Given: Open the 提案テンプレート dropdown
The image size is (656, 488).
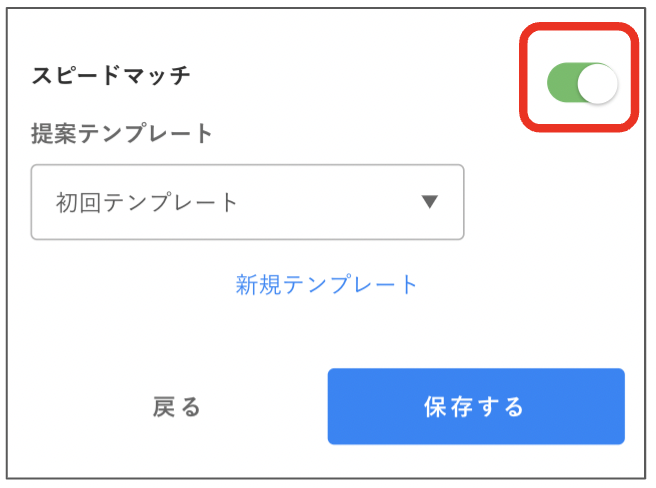Looking at the screenshot, I should tap(247, 202).
